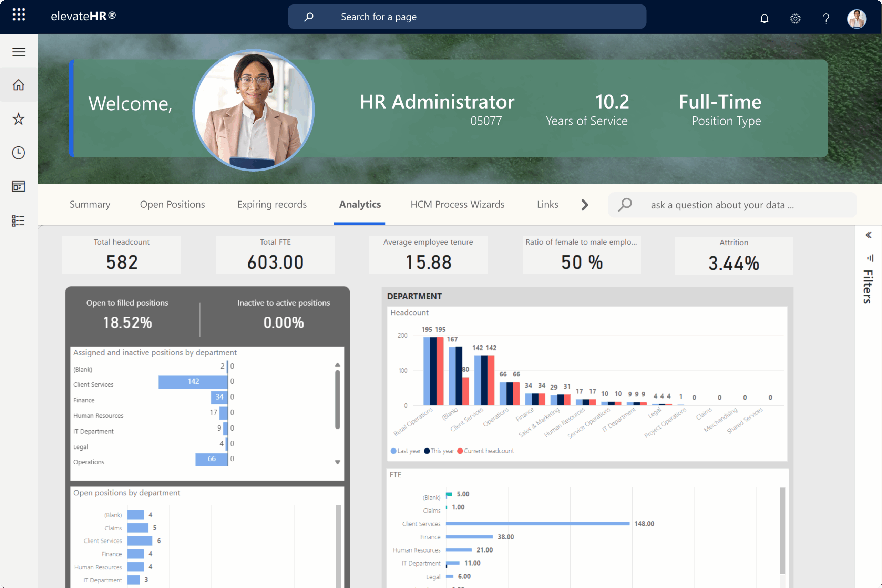
Task: Open the HCM Process Wizards tab
Action: click(x=457, y=204)
